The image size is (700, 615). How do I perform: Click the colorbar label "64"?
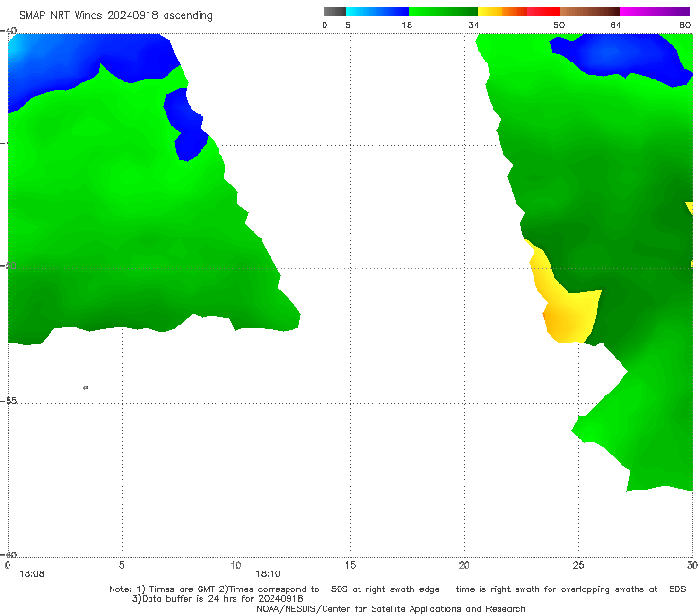(616, 26)
